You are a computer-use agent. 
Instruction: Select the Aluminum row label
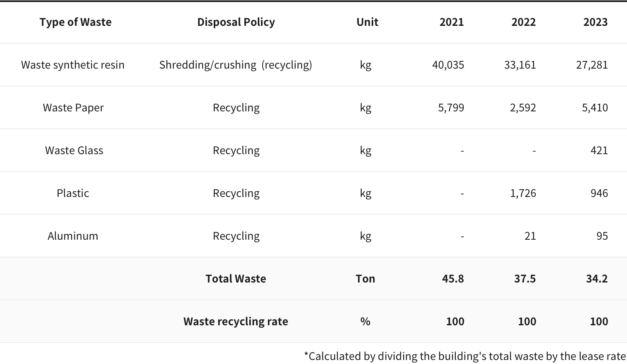click(x=73, y=236)
